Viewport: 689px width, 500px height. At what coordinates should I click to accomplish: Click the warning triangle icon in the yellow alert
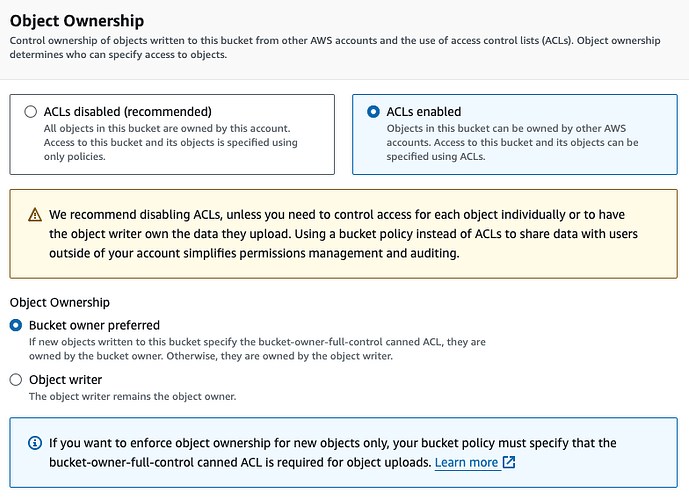35,215
